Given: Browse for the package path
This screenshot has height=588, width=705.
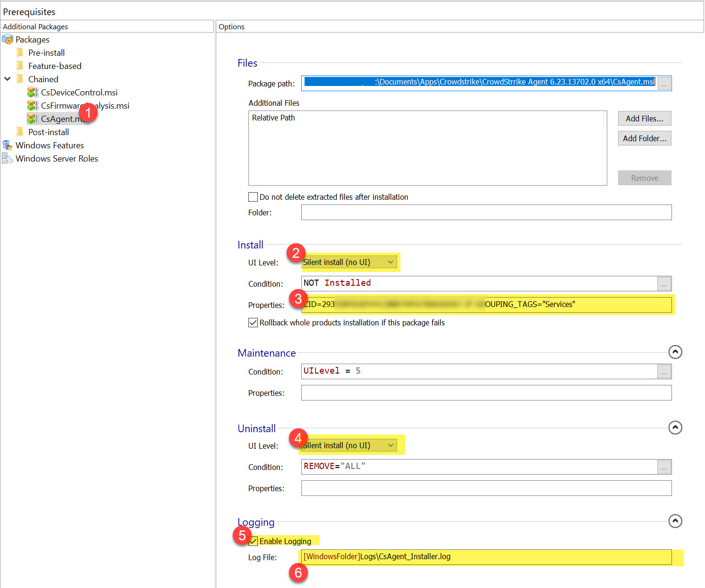Looking at the screenshot, I should coord(664,84).
